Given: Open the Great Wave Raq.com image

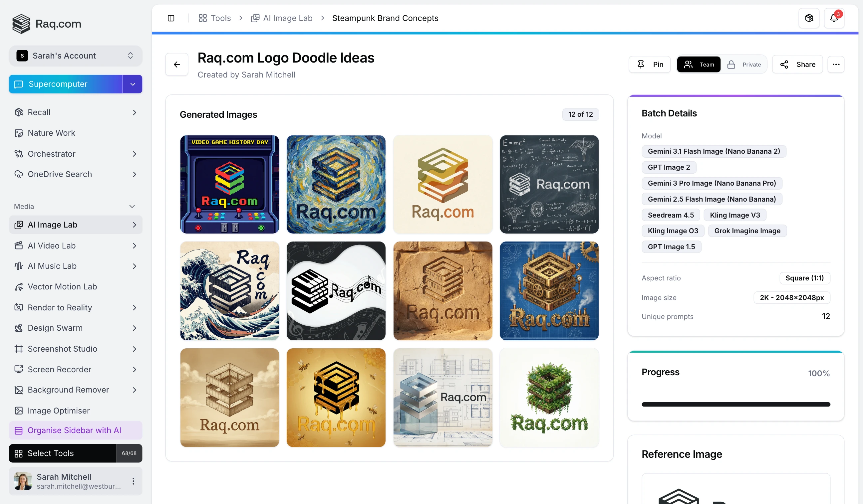Looking at the screenshot, I should tap(229, 291).
